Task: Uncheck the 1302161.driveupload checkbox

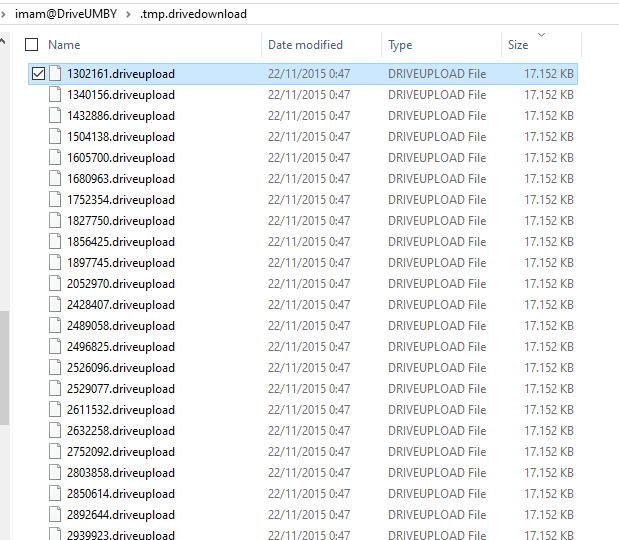Action: (x=38, y=73)
